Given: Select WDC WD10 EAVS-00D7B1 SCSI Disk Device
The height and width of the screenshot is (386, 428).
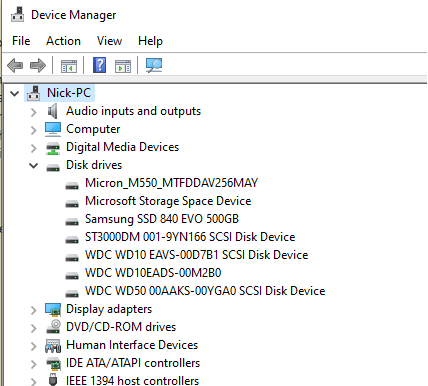Looking at the screenshot, I should tap(197, 255).
